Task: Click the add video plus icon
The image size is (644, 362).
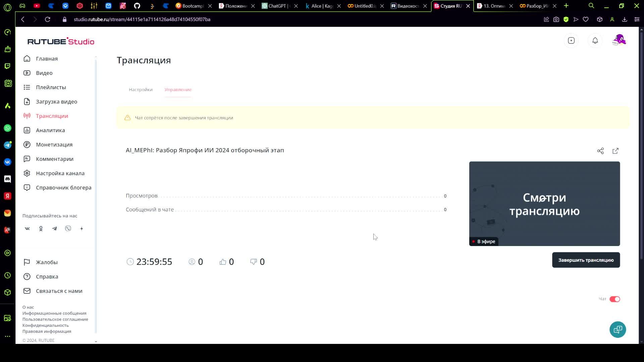Action: (571, 41)
